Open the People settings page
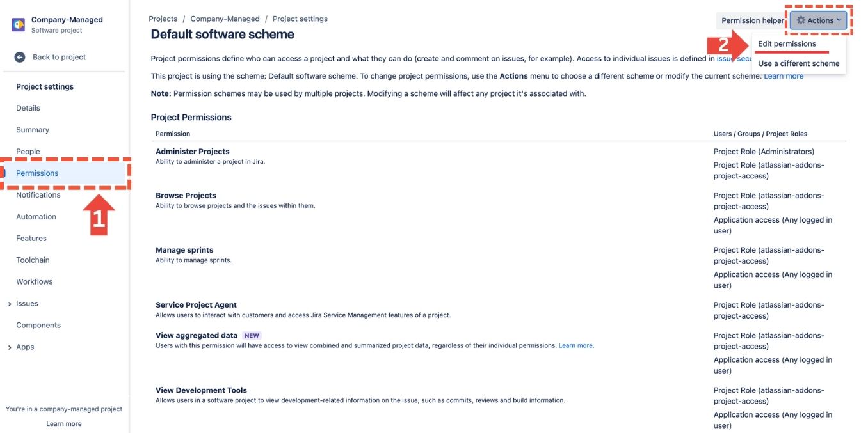The height and width of the screenshot is (433, 868). coord(28,152)
